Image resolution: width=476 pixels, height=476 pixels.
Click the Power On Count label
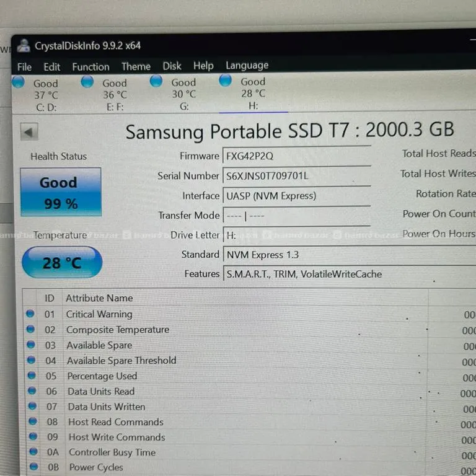coord(439,214)
